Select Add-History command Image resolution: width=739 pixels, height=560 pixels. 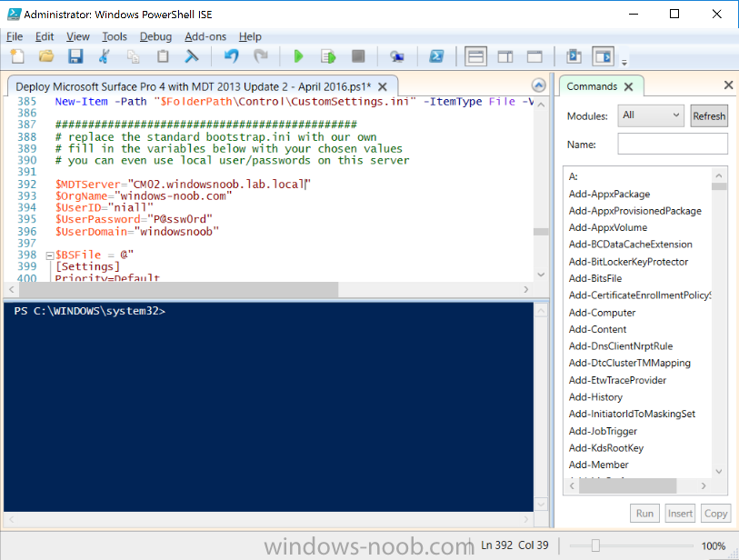point(595,397)
